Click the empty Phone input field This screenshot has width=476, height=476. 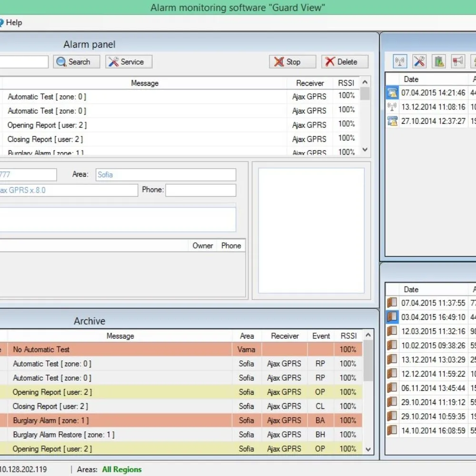[201, 190]
